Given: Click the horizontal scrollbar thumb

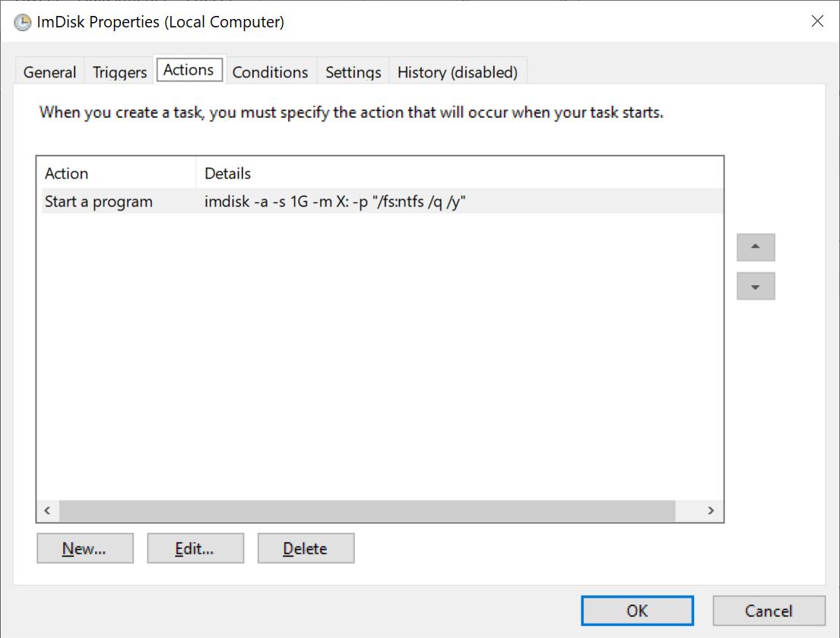Looking at the screenshot, I should pos(367,510).
